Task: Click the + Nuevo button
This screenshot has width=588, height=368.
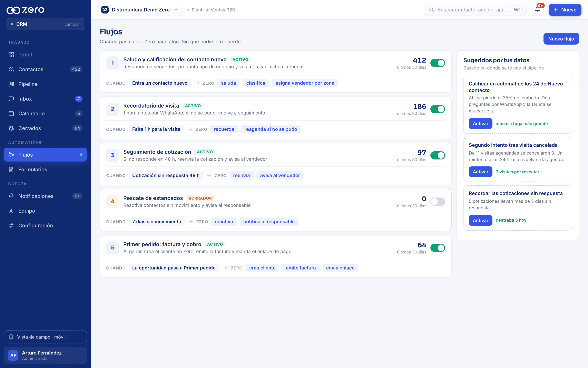Action: pyautogui.click(x=565, y=10)
